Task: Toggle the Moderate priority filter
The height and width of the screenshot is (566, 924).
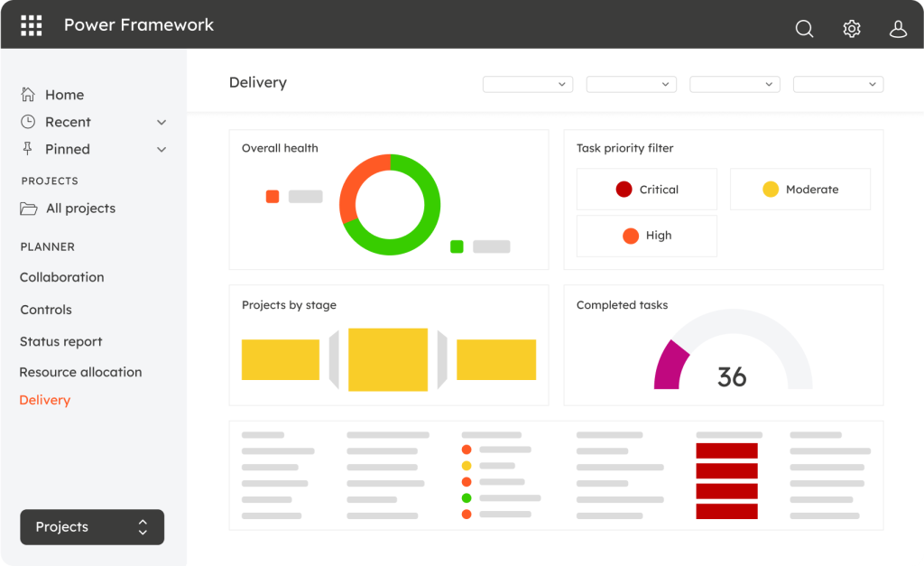Action: coord(799,190)
